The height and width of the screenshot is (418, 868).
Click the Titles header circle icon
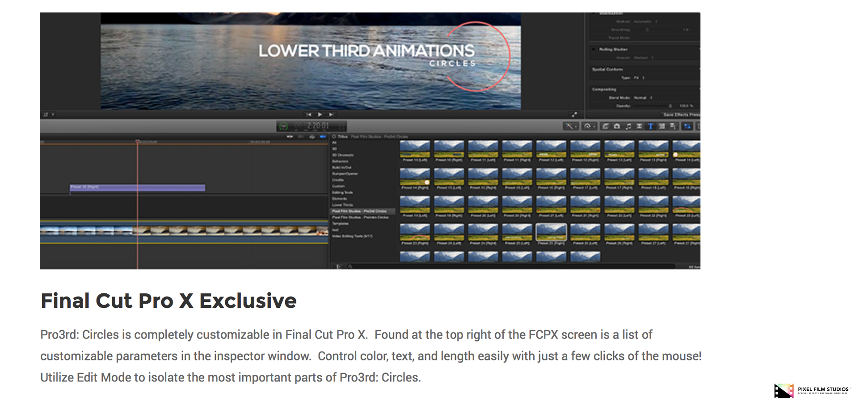coord(334,137)
